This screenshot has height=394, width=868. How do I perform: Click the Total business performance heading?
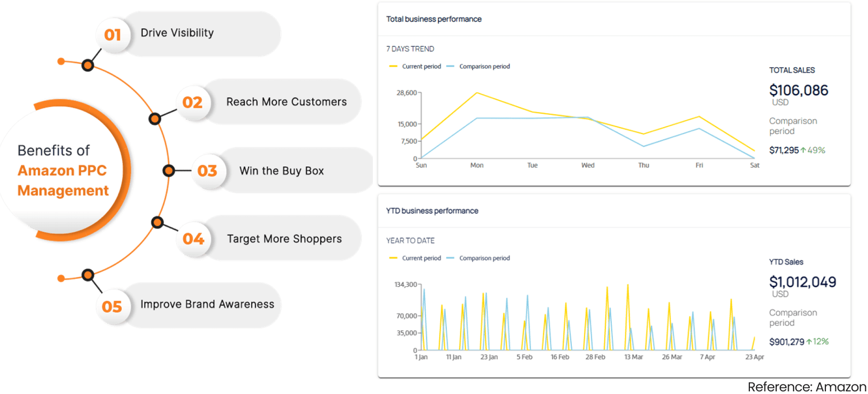(x=434, y=19)
